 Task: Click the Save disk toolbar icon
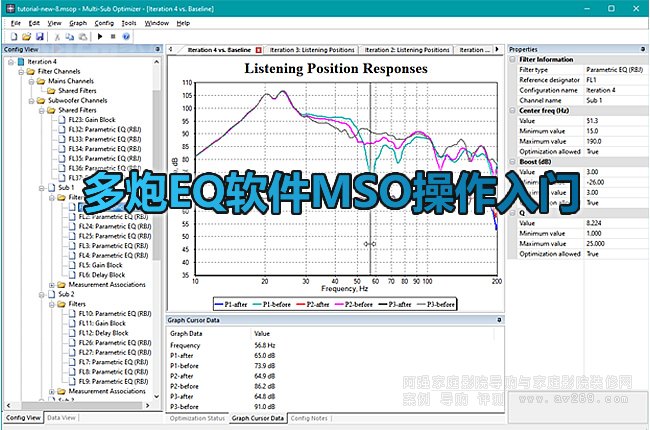(x=40, y=37)
